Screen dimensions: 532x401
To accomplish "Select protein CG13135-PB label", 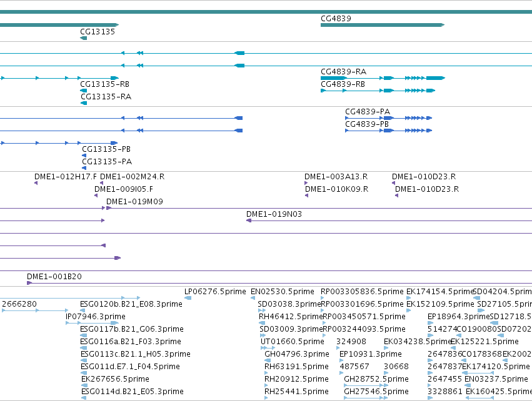I will (106, 149).
